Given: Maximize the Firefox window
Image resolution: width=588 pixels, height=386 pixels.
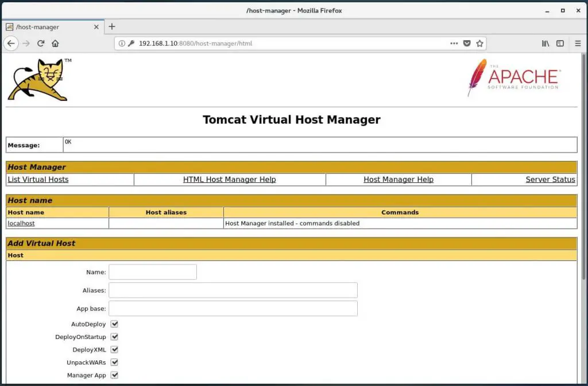Looking at the screenshot, I should [x=563, y=11].
